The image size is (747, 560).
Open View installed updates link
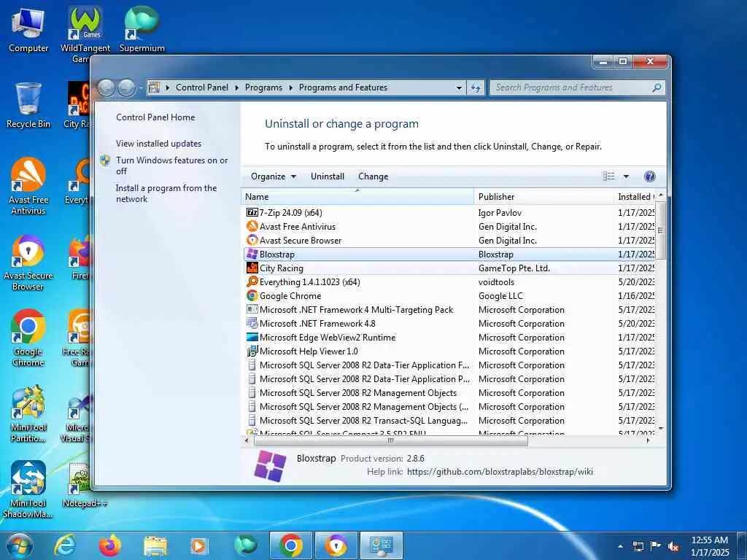click(158, 144)
